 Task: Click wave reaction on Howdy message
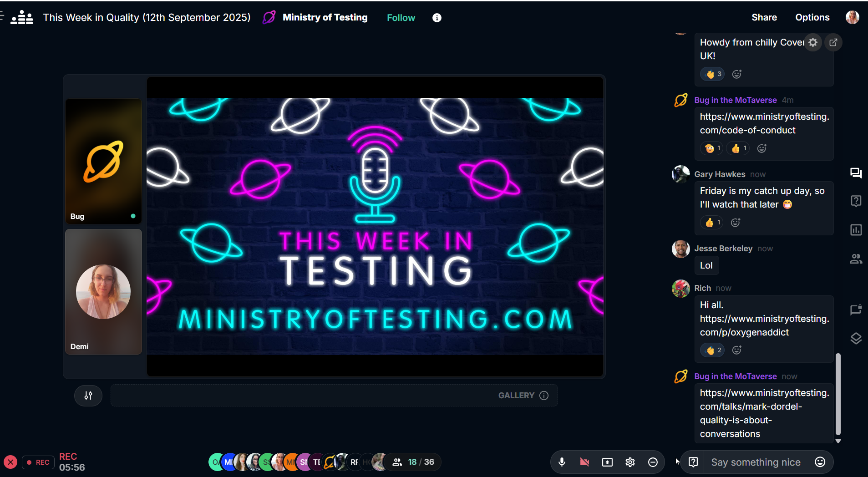[x=713, y=74]
